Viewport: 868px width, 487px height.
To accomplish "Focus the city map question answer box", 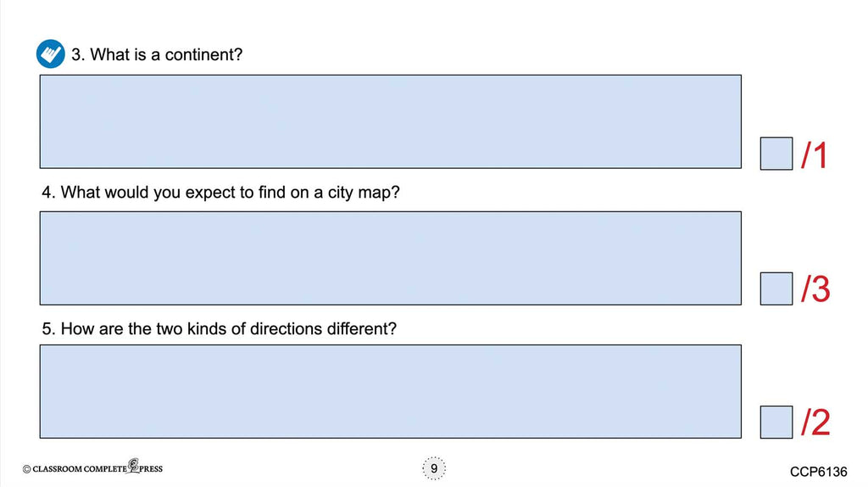I will click(x=390, y=258).
